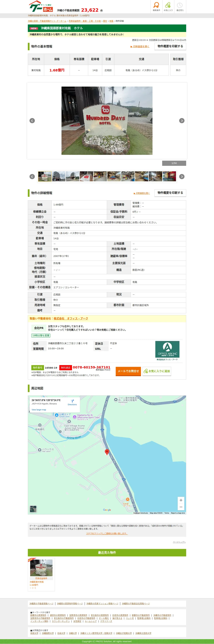Show next main photo with right arrow

[182, 121]
